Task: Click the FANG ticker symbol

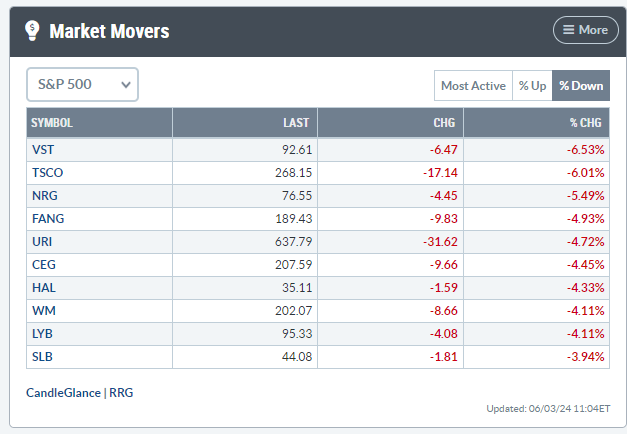Action: point(48,219)
